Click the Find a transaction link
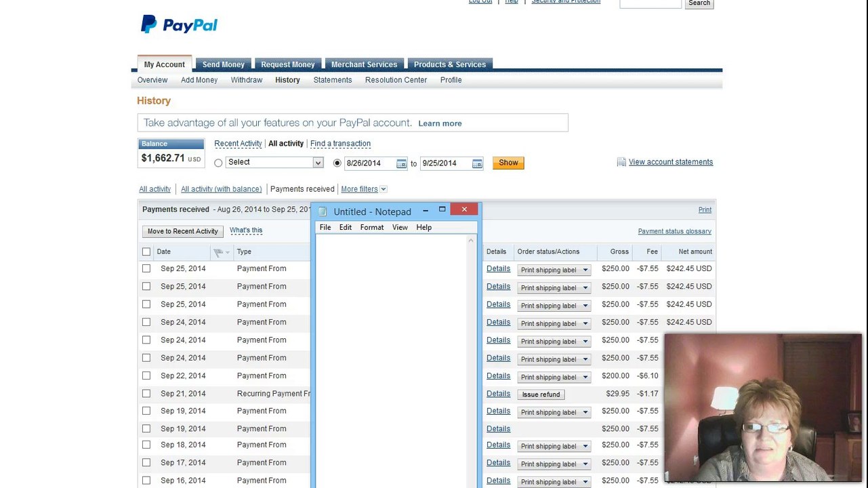Screen dimensions: 868x488 click(340, 144)
